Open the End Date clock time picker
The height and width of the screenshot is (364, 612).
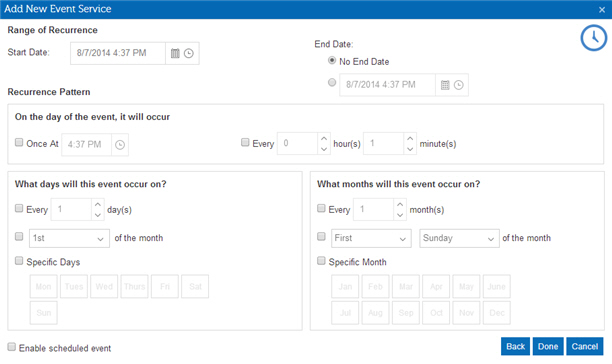[x=459, y=85]
